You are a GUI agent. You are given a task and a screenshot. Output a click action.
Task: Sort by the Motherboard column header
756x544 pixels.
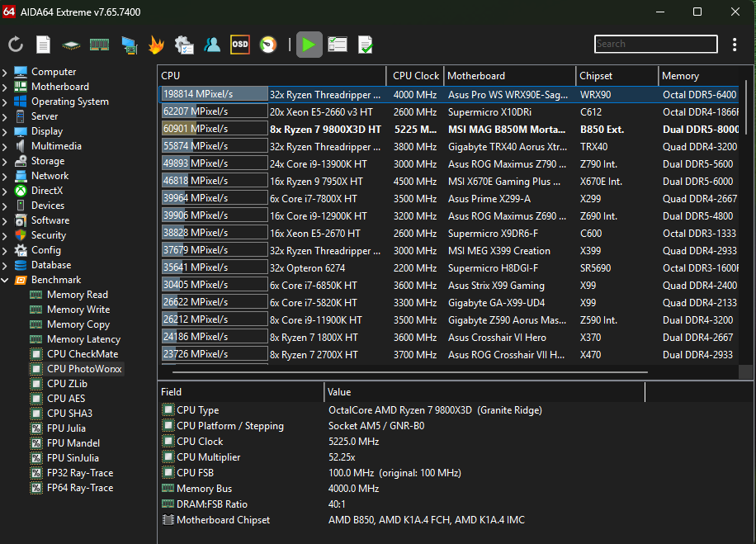pyautogui.click(x=509, y=76)
